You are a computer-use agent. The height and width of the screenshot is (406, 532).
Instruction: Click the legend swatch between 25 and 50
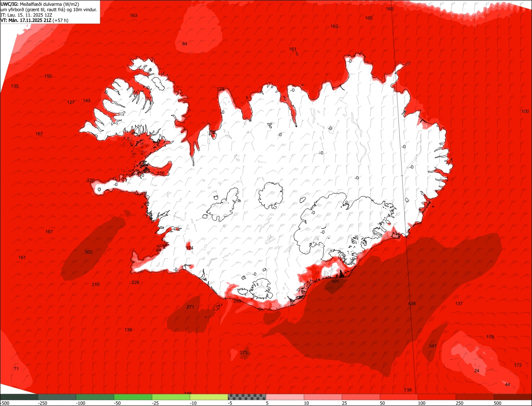(x=361, y=397)
